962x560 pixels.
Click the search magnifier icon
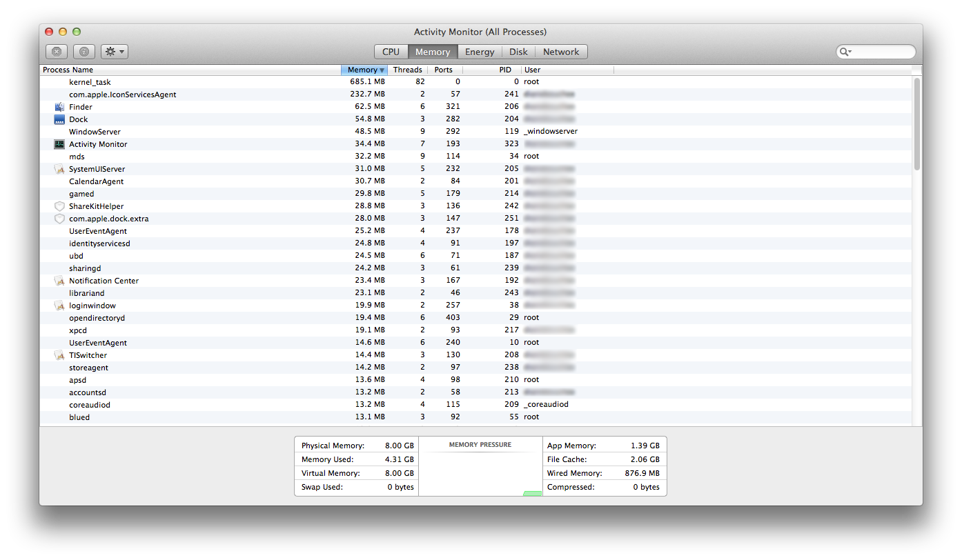tap(845, 52)
